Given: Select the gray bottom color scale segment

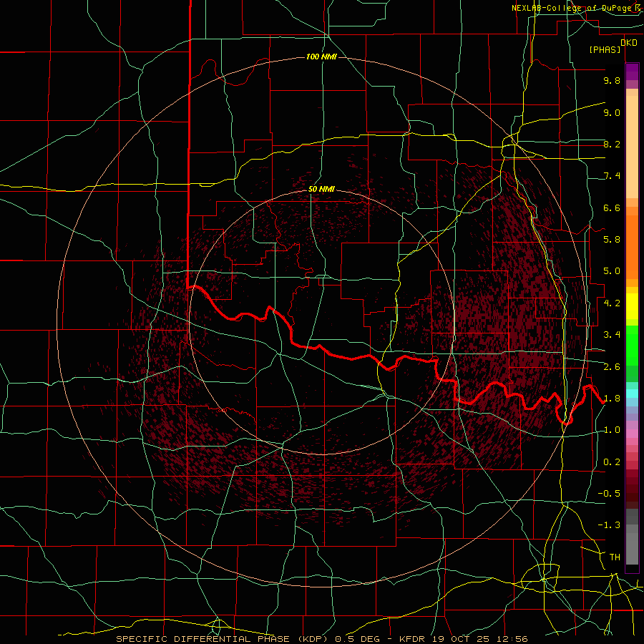Looking at the screenshot, I should (632, 548).
